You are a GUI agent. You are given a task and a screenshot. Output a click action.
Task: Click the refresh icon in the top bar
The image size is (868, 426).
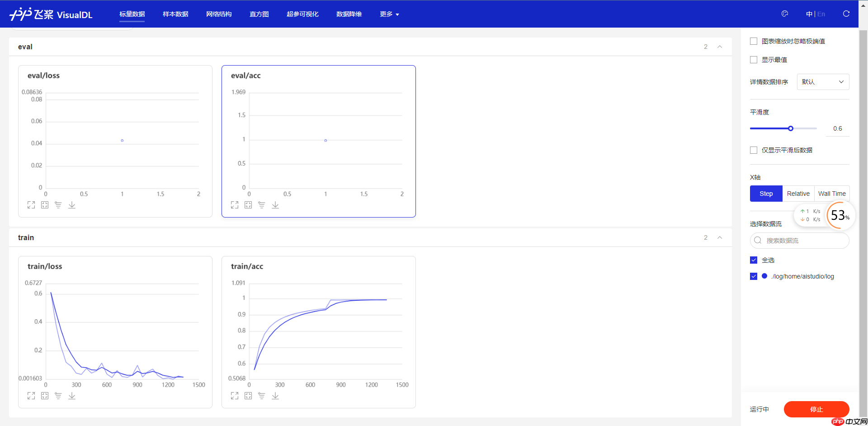pyautogui.click(x=846, y=14)
